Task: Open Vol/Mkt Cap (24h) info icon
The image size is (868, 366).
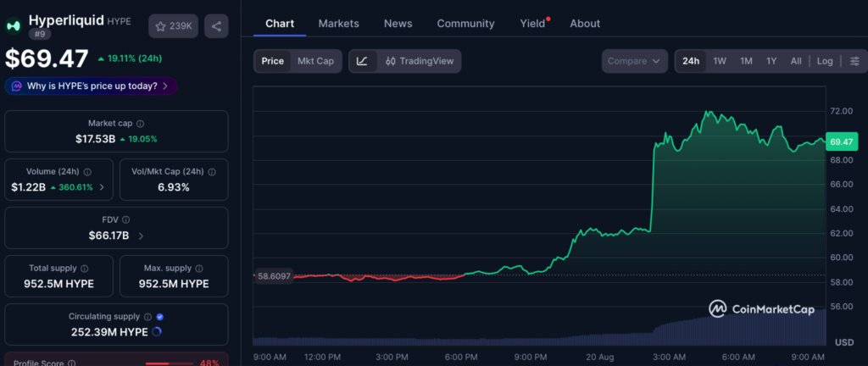Action: tap(212, 172)
